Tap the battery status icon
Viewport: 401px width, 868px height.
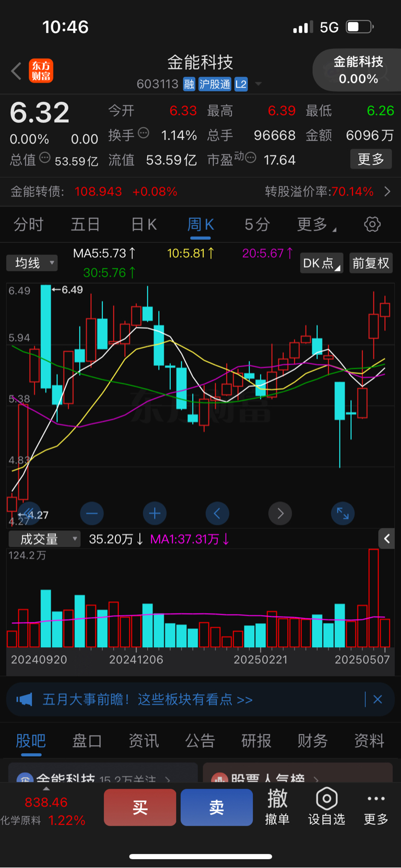pos(360,27)
